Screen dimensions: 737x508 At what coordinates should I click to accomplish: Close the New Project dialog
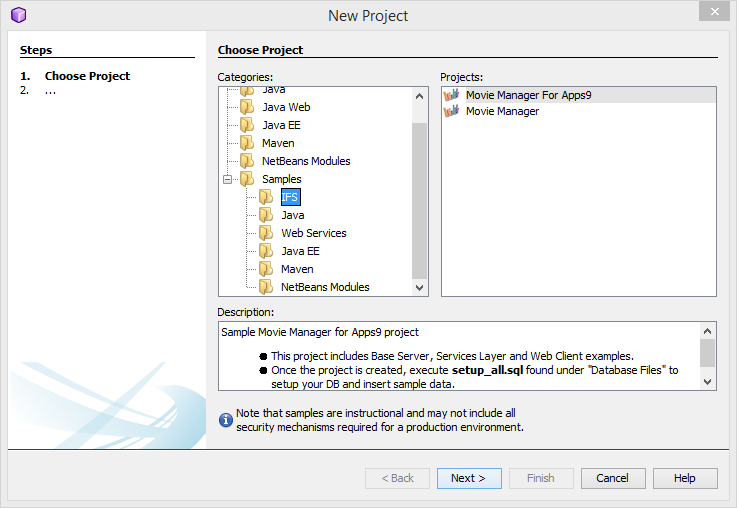[x=714, y=11]
